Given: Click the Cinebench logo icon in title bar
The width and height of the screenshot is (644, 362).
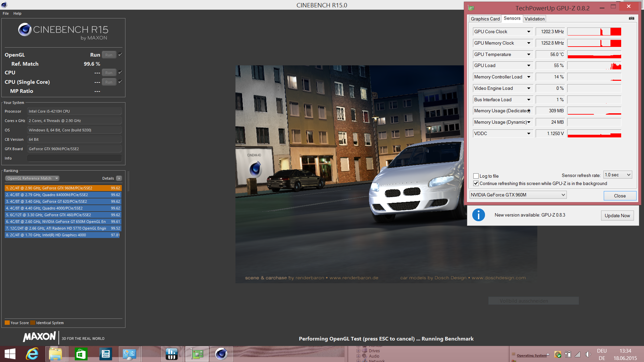Looking at the screenshot, I should pos(4,5).
